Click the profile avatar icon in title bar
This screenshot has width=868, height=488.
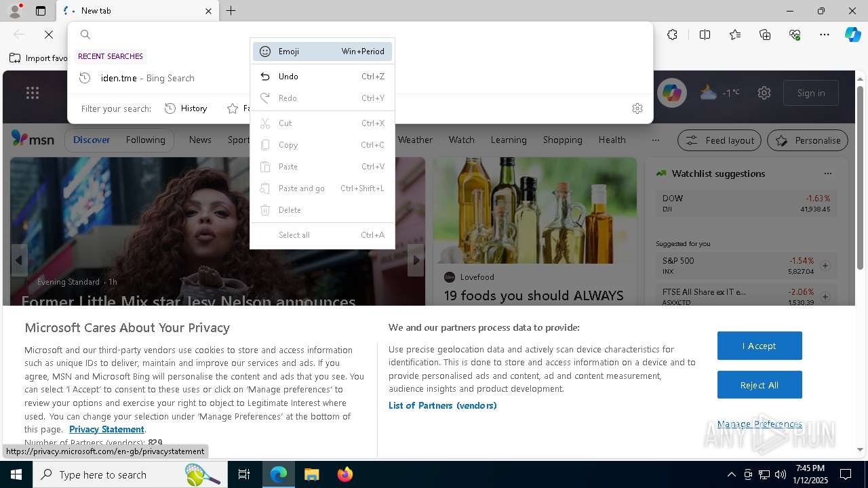[x=15, y=10]
